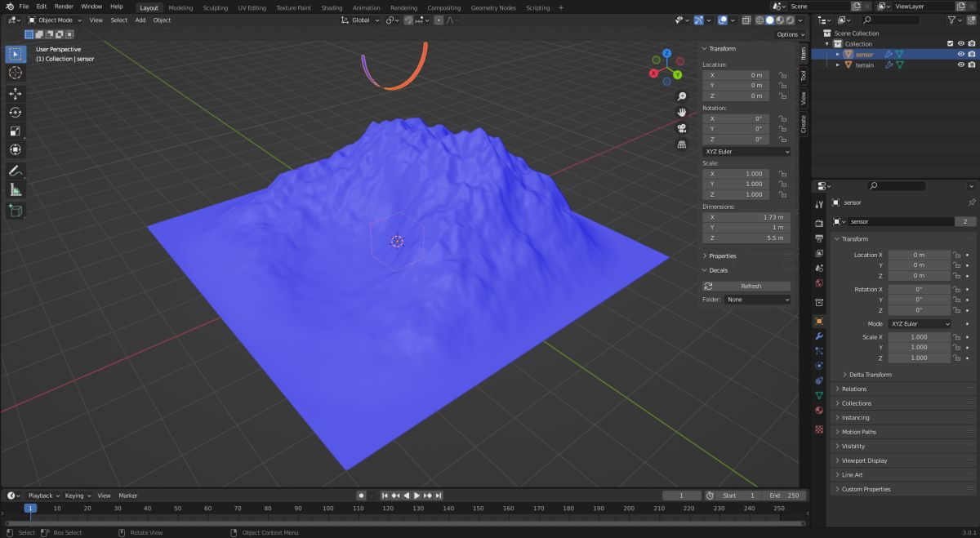This screenshot has height=538, width=980.
Task: Switch to wireframe viewport shading
Action: [x=759, y=20]
